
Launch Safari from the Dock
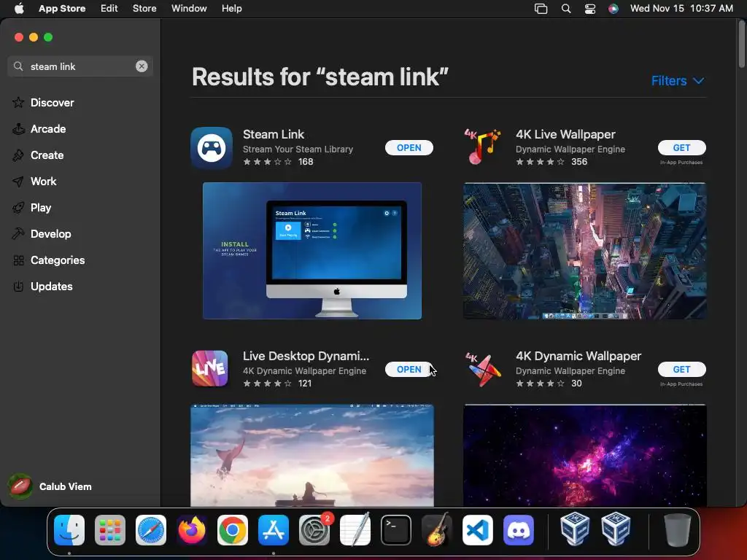point(151,530)
